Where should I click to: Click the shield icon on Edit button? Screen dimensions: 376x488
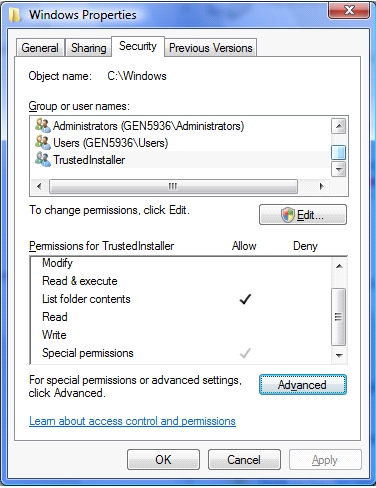[288, 215]
